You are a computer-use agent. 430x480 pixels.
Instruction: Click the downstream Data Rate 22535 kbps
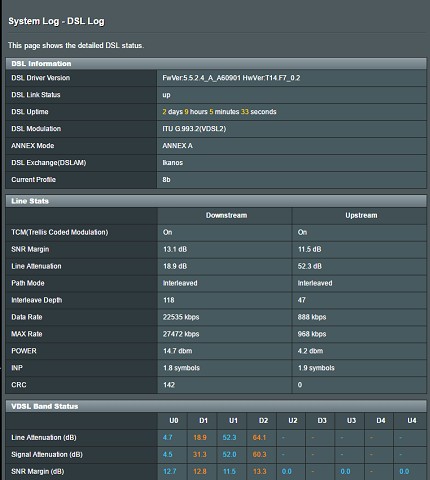(181, 317)
